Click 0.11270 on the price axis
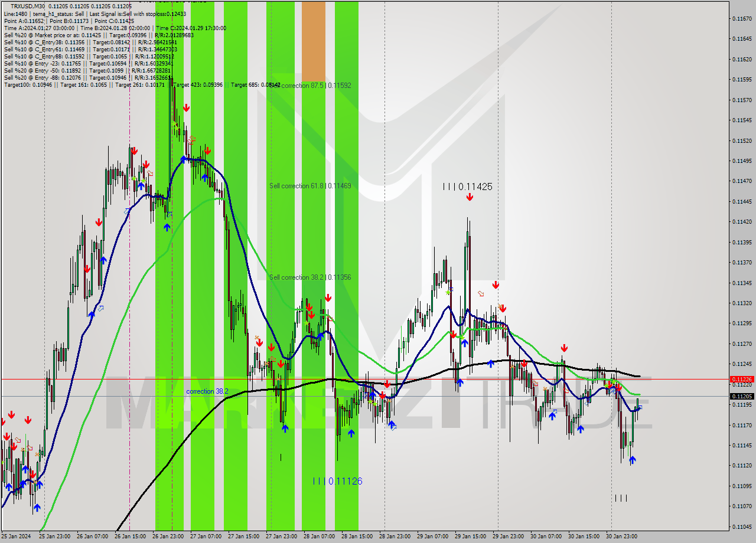 741,344
